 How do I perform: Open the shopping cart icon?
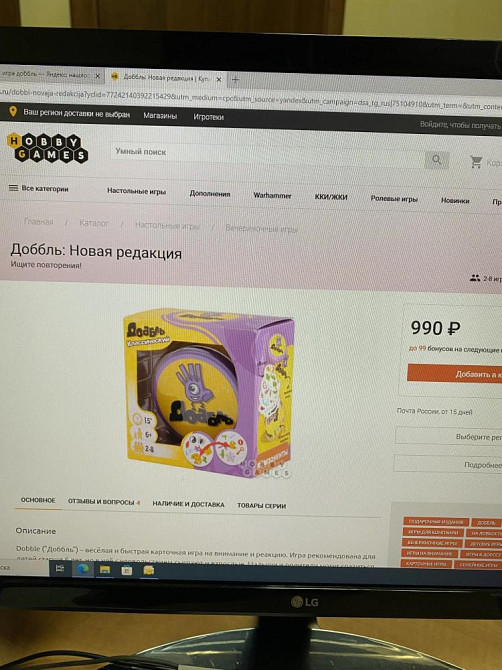(x=476, y=162)
